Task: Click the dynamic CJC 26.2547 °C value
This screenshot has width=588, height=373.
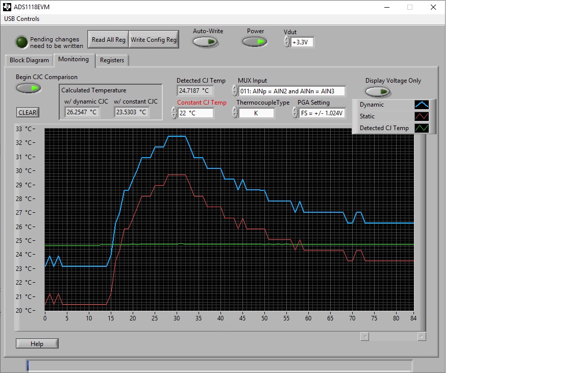Action: (x=82, y=112)
